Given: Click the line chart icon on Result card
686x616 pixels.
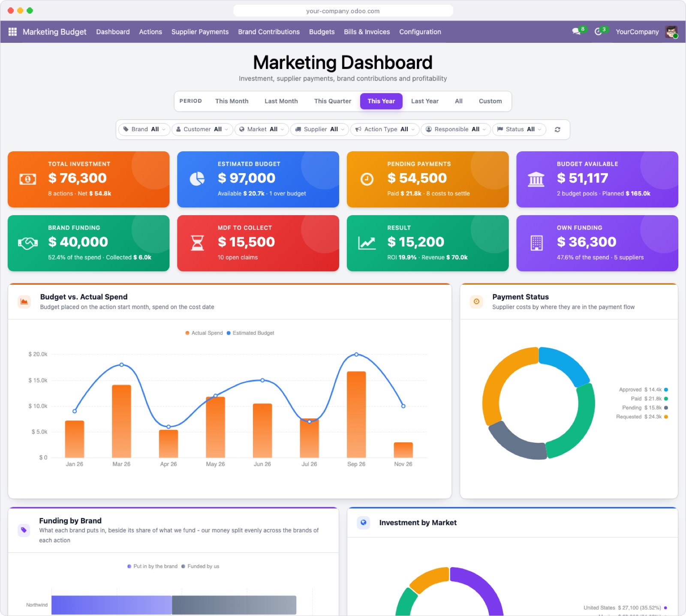Looking at the screenshot, I should [367, 243].
